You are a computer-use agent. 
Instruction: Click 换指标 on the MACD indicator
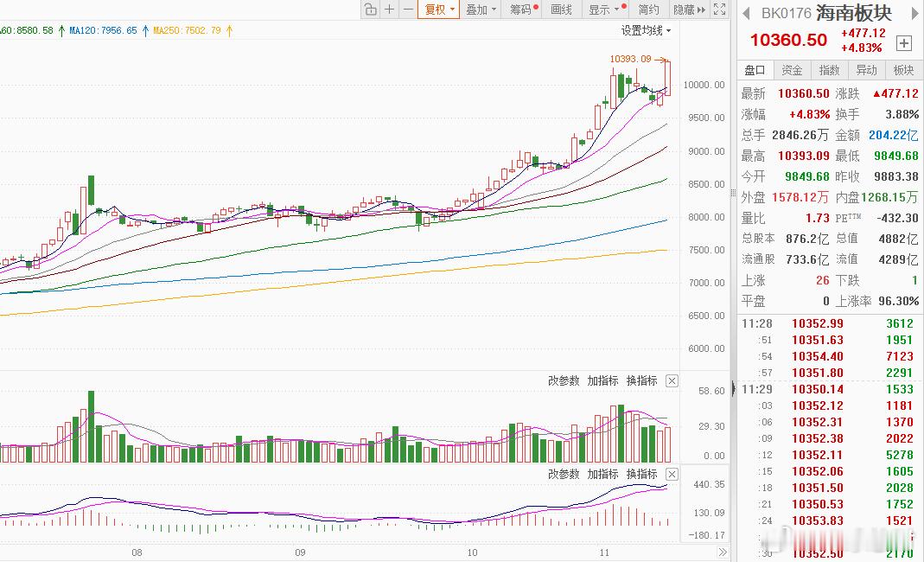(641, 474)
